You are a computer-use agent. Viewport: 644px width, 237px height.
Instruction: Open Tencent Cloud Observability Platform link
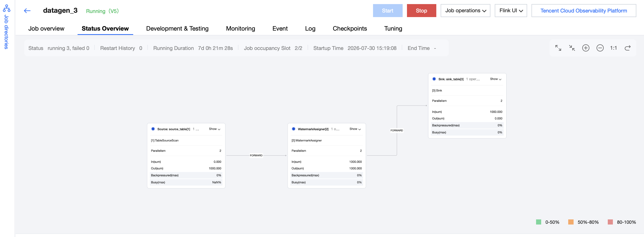[x=584, y=11]
